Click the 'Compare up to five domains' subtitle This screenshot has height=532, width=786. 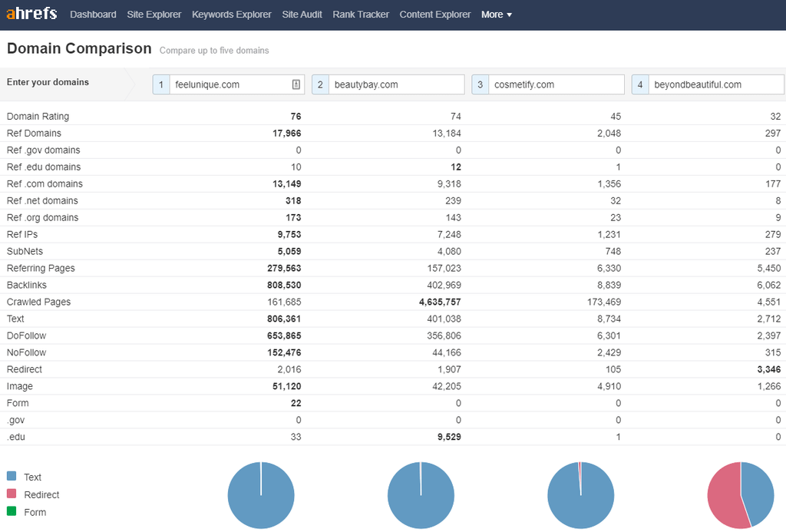(x=214, y=50)
